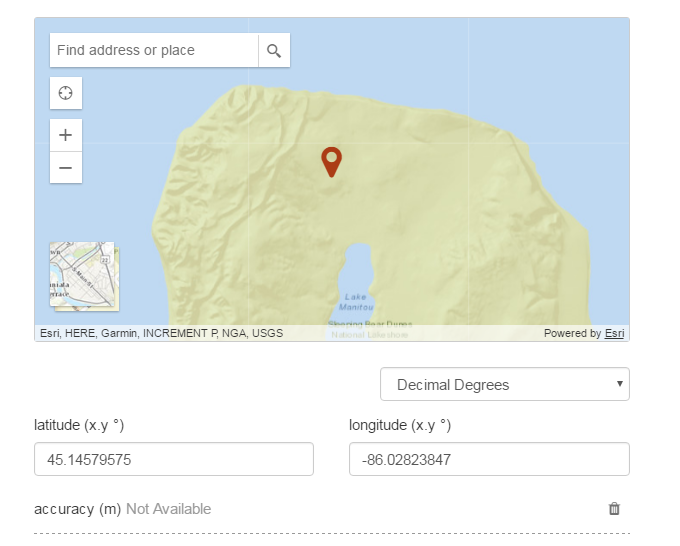Screen dimensions: 680x546
Task: Click the latitude (x.y °) label
Action: click(x=79, y=425)
